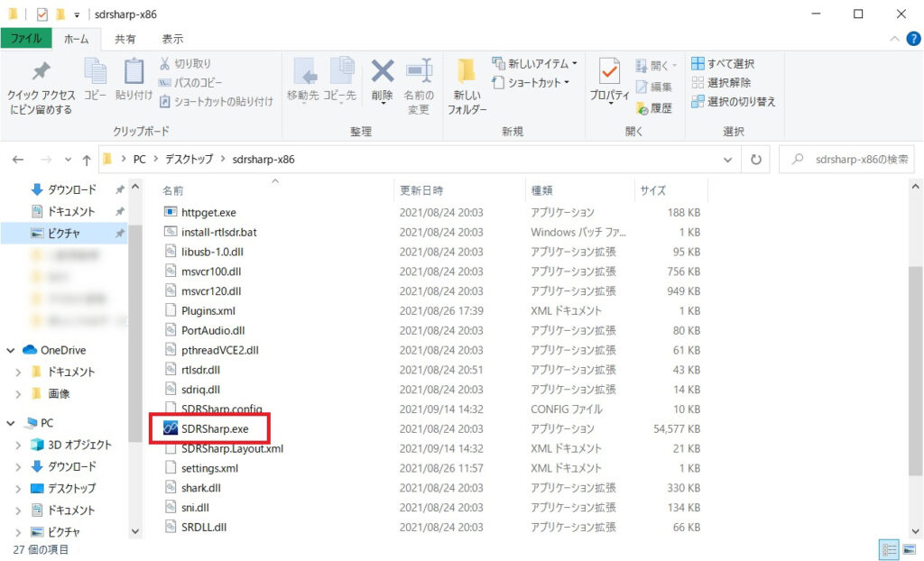Open the ファイル tab
924x561 pixels.
[x=26, y=38]
